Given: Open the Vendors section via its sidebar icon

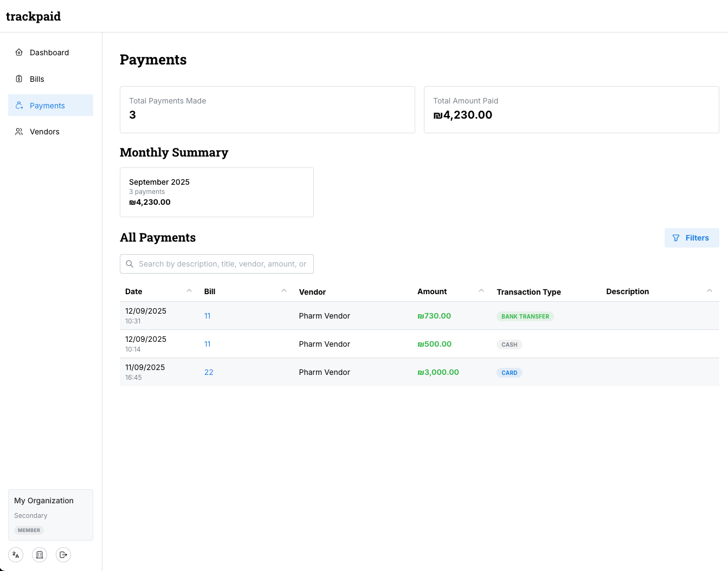Looking at the screenshot, I should [20, 132].
